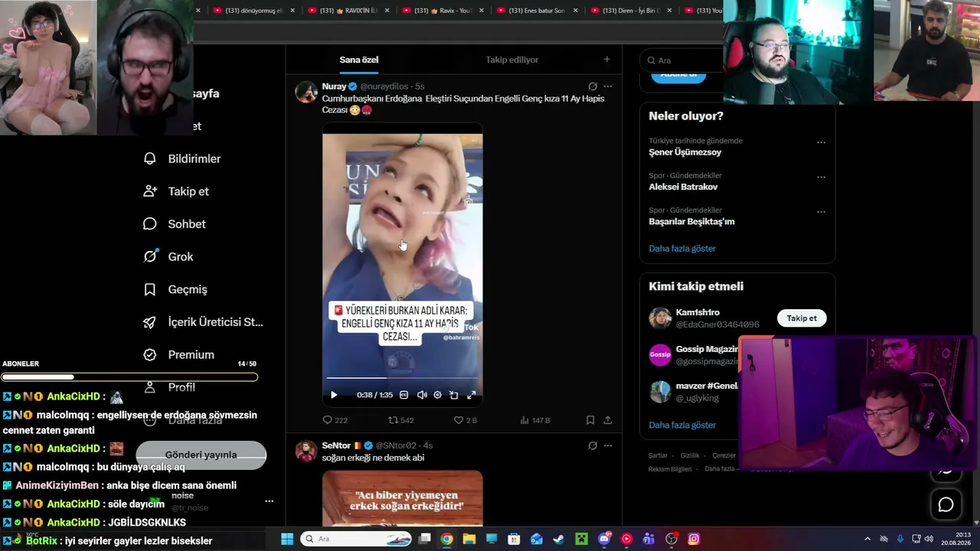
Task: Open Premium verified badge icon
Action: (150, 354)
